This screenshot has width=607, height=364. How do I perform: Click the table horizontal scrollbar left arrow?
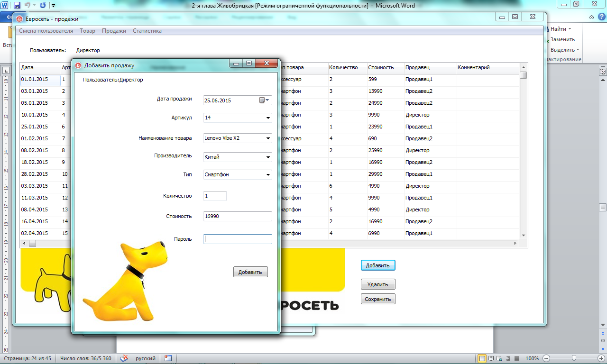click(24, 244)
